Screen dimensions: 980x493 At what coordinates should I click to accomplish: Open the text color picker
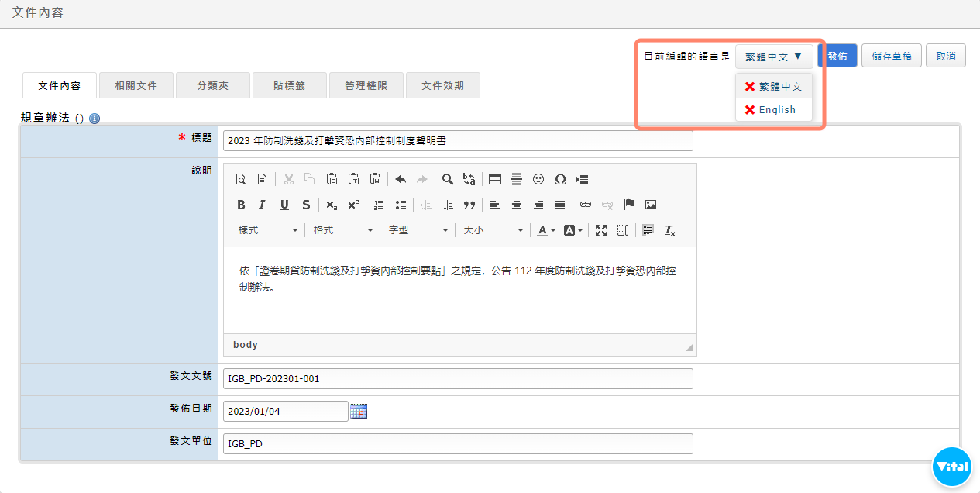coord(545,230)
